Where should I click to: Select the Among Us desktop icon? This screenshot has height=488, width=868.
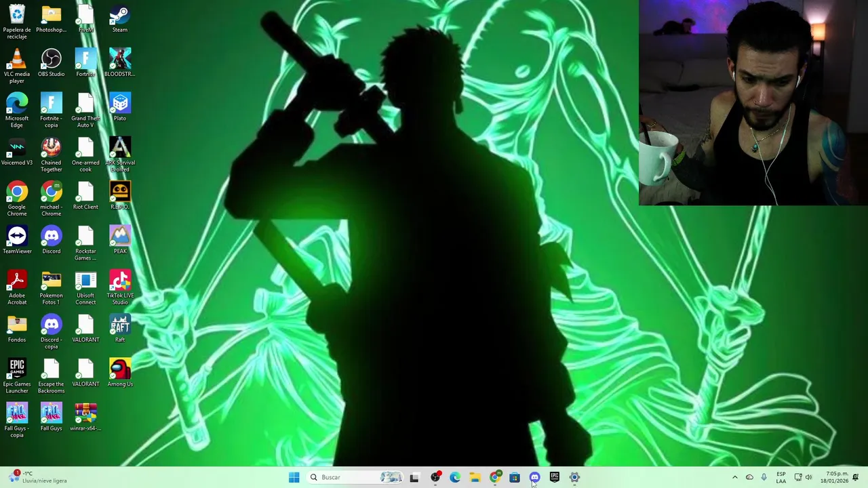pyautogui.click(x=119, y=373)
